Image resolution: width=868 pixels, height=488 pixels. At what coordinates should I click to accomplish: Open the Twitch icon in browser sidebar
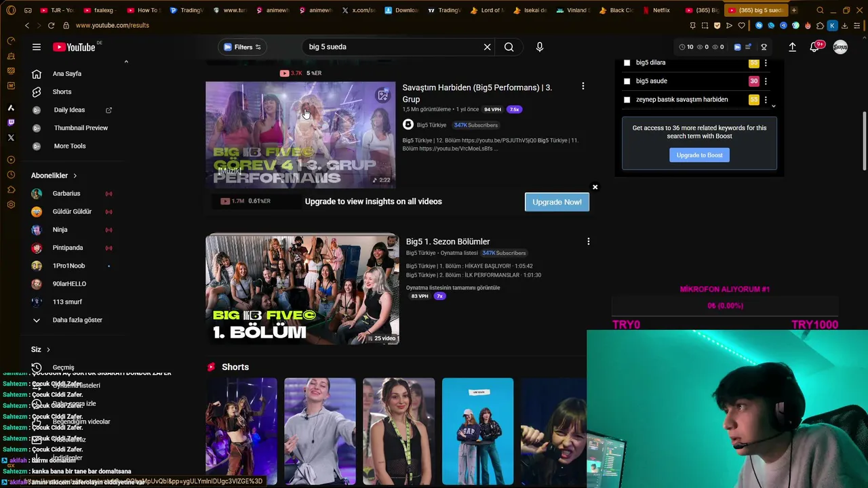11,123
